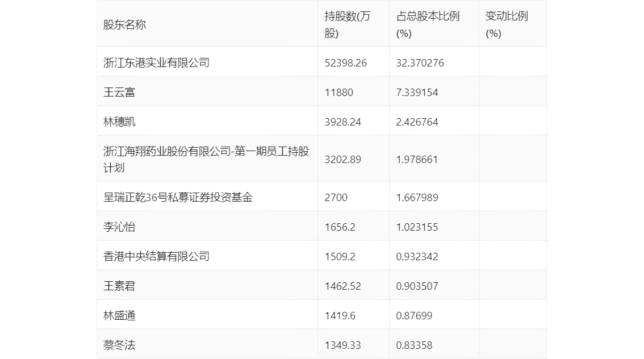Click the percentage 1.978661
The image size is (644, 359).
tap(417, 160)
